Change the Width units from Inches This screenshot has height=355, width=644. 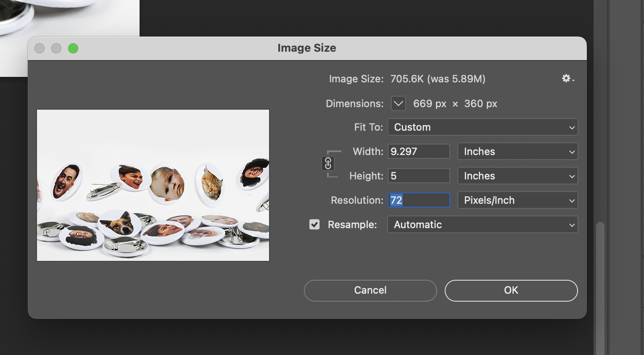[517, 151]
